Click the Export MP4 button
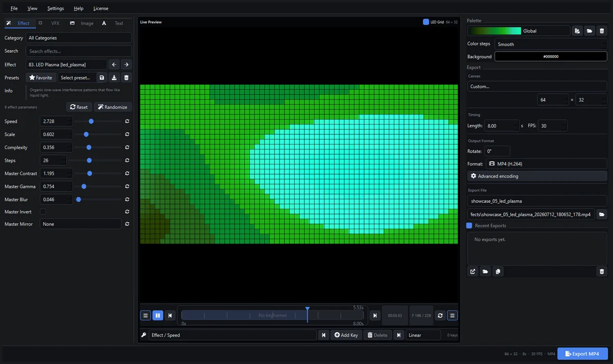Viewport: 613px width, 364px height. coord(582,354)
